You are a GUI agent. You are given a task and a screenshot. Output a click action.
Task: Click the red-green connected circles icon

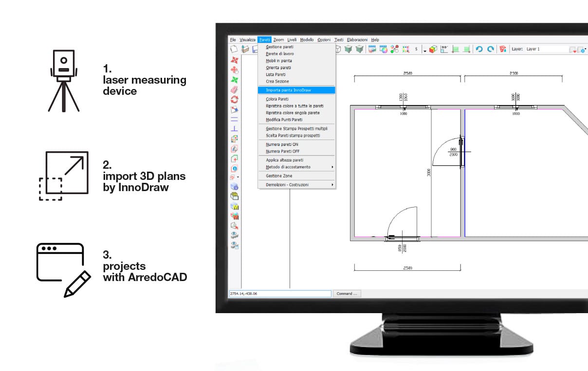point(395,49)
